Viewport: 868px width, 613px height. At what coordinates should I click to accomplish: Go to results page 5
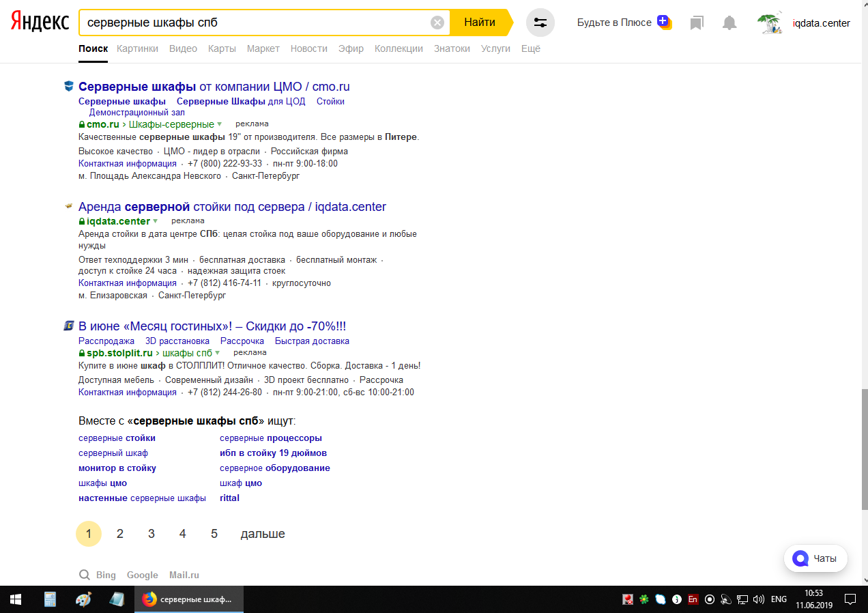click(x=214, y=534)
